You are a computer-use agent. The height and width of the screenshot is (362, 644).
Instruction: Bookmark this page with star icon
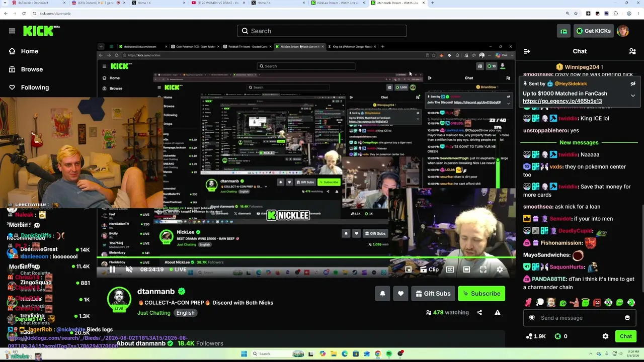click(576, 14)
